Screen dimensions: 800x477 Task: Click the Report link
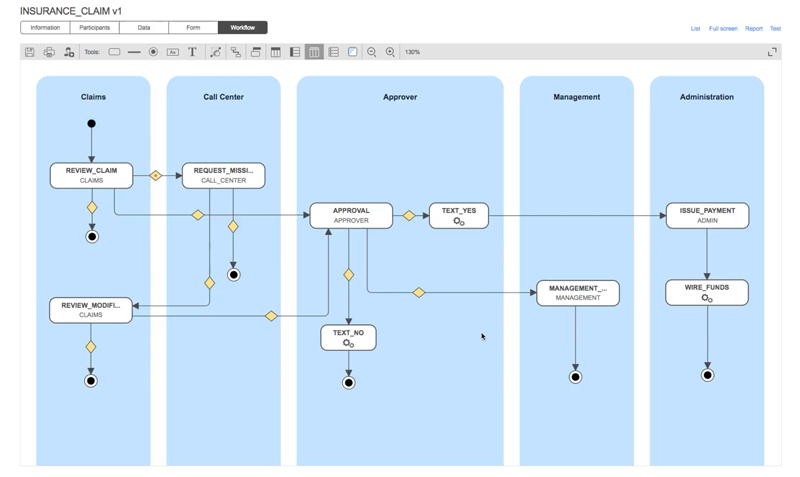[754, 29]
